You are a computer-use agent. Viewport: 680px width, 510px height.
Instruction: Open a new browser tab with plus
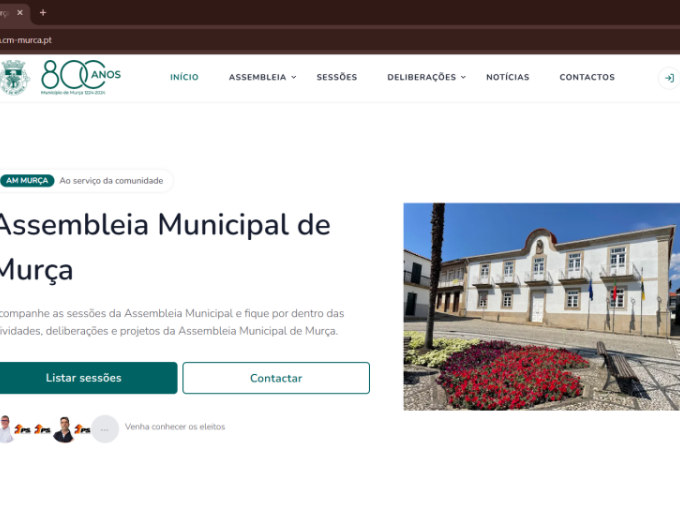point(43,13)
